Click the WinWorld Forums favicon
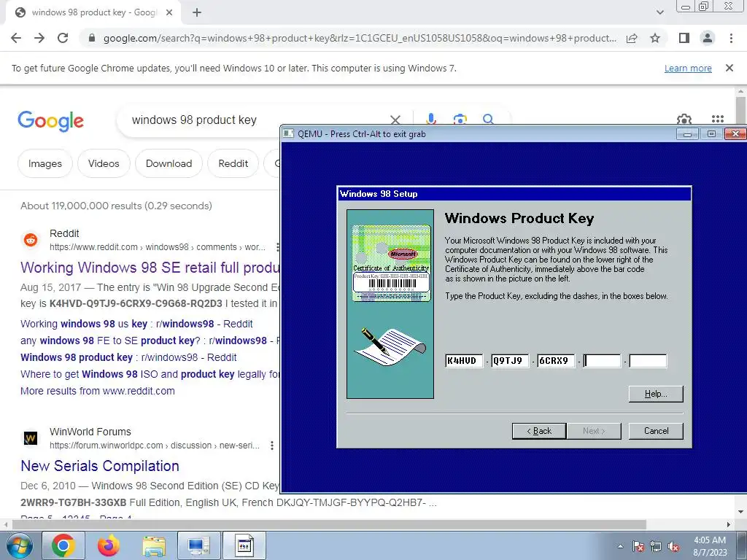 pyautogui.click(x=31, y=438)
